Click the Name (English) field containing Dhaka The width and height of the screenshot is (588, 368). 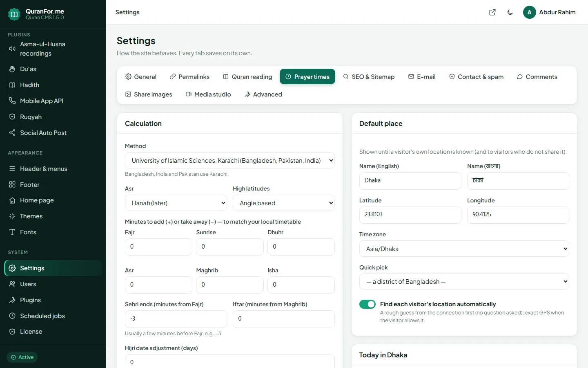(x=410, y=181)
